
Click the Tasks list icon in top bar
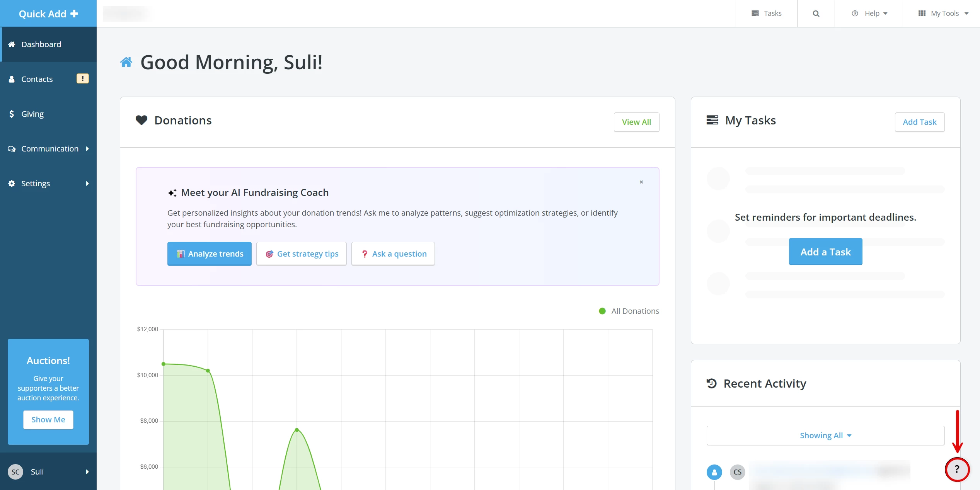(755, 14)
